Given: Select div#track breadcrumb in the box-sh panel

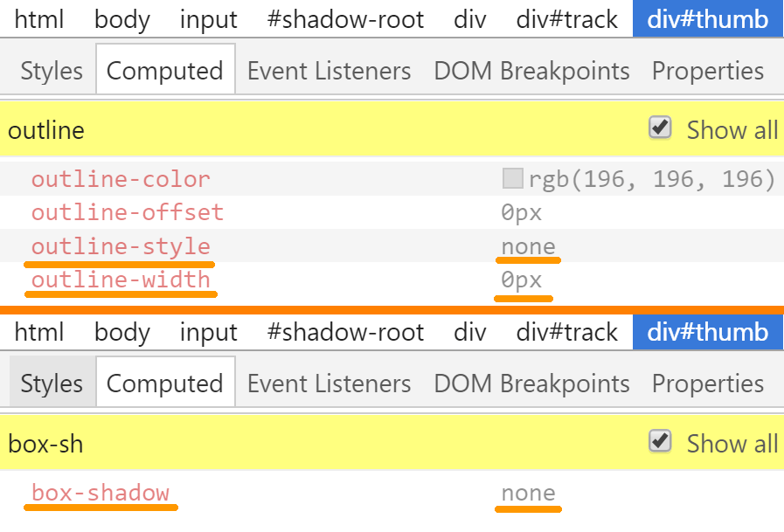Looking at the screenshot, I should pos(567,332).
